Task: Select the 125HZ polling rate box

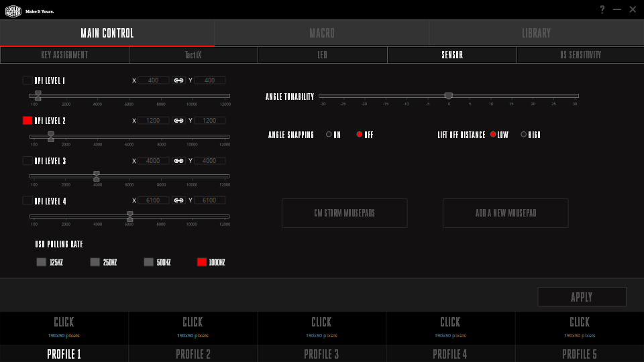Action: point(41,262)
